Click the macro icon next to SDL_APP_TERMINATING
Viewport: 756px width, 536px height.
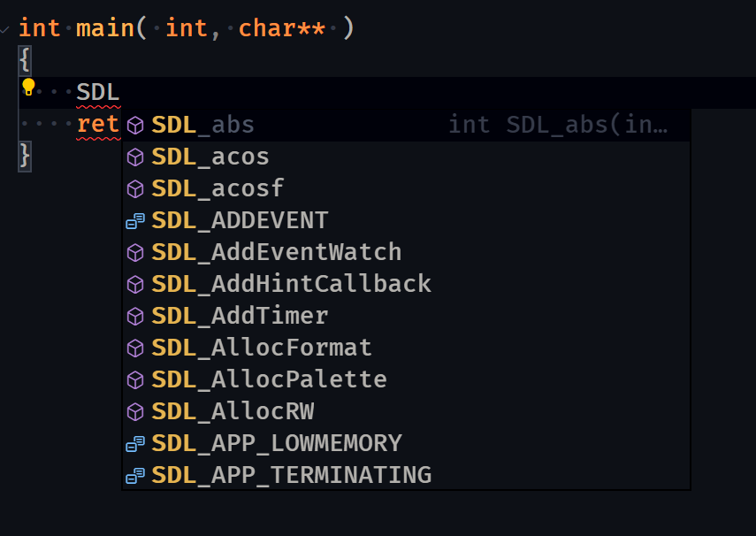[x=135, y=475]
